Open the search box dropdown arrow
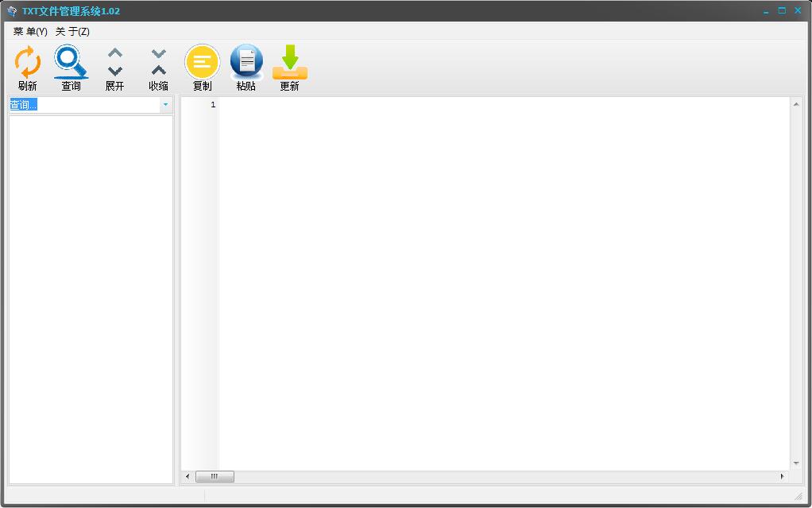812x508 pixels. coord(166,104)
